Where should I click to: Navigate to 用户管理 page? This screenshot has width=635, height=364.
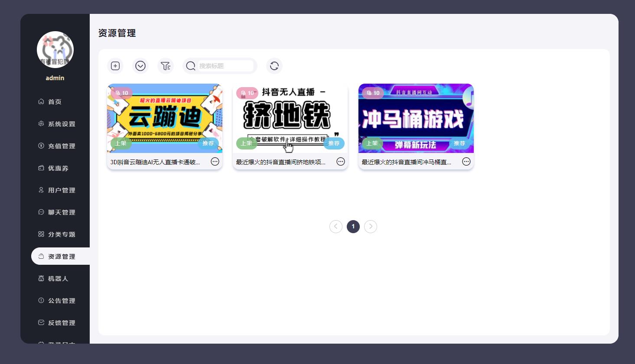62,190
